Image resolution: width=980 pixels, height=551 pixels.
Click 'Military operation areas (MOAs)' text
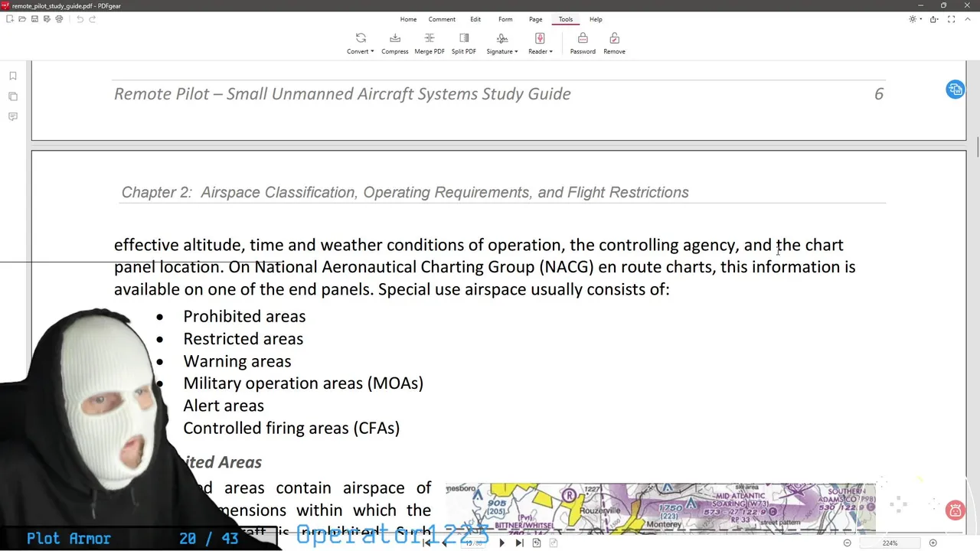303,383
